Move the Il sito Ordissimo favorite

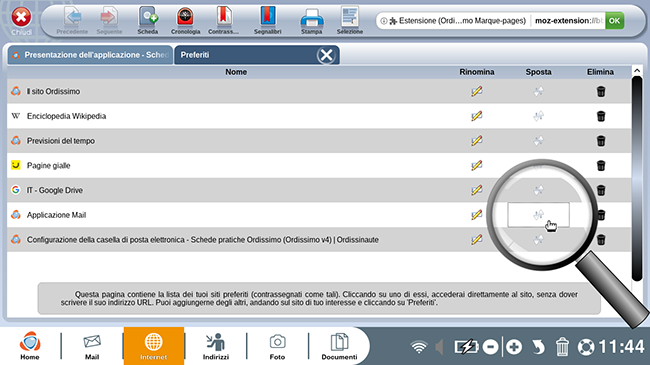point(538,91)
